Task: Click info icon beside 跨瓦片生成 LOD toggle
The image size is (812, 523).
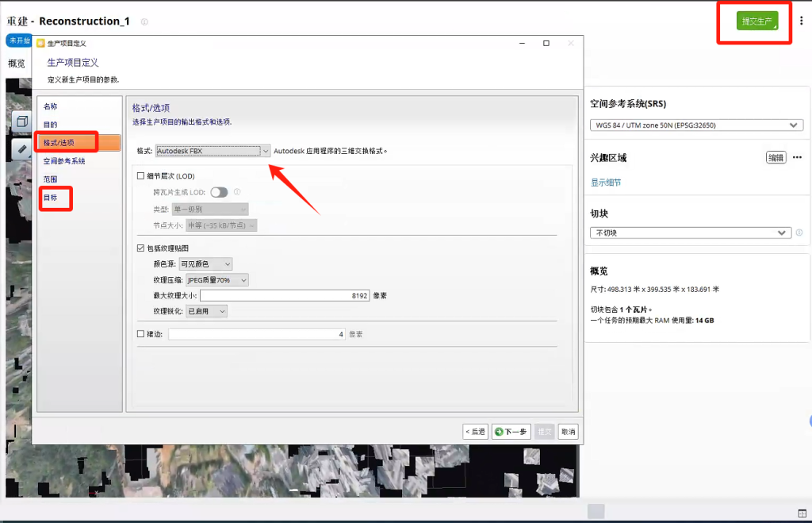Action: (x=237, y=192)
